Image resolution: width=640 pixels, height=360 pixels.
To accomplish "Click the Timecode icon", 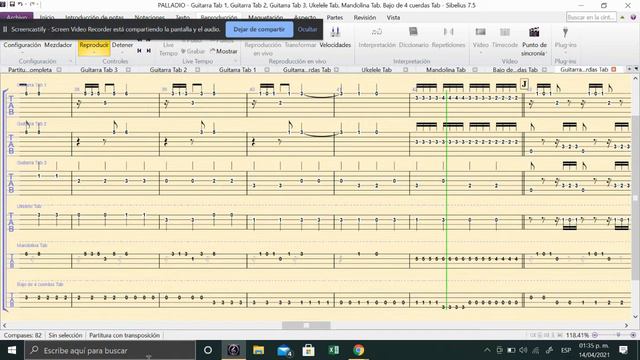I will (x=505, y=32).
